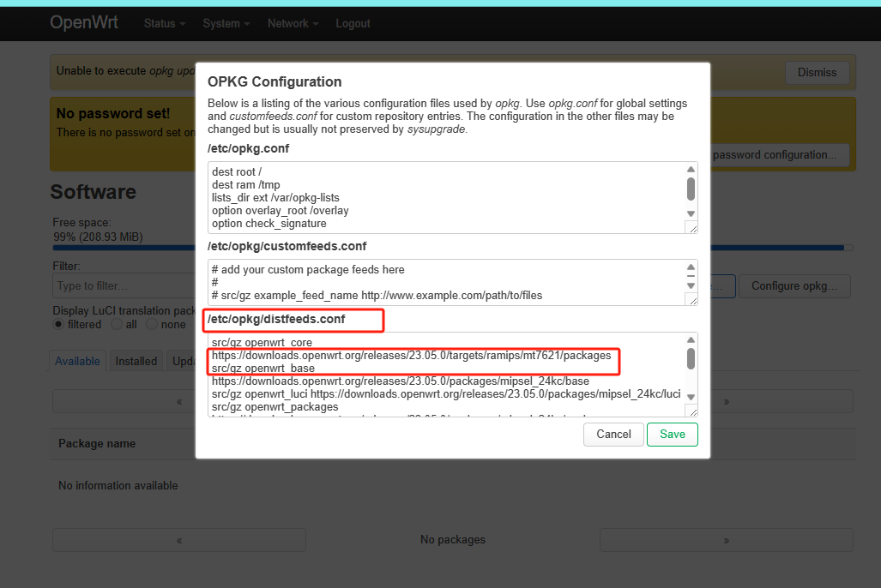The width and height of the screenshot is (881, 588).
Task: Open the Status menu
Action: point(165,24)
